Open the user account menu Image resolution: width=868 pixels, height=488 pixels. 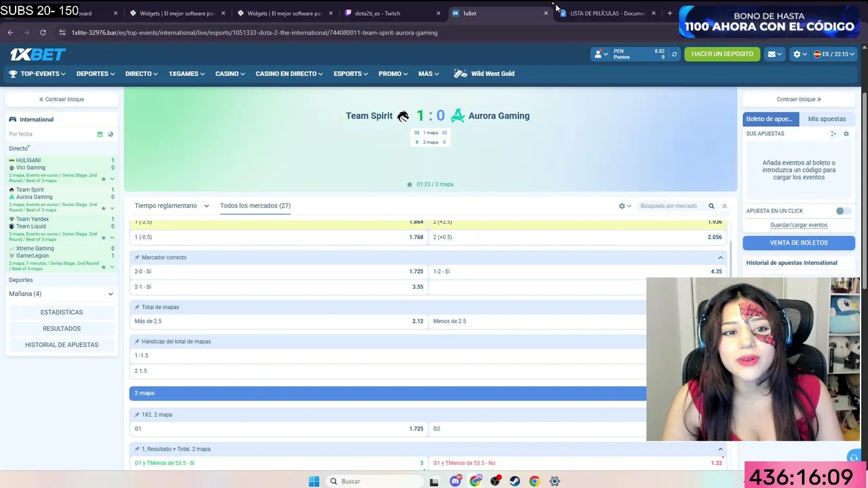point(600,54)
